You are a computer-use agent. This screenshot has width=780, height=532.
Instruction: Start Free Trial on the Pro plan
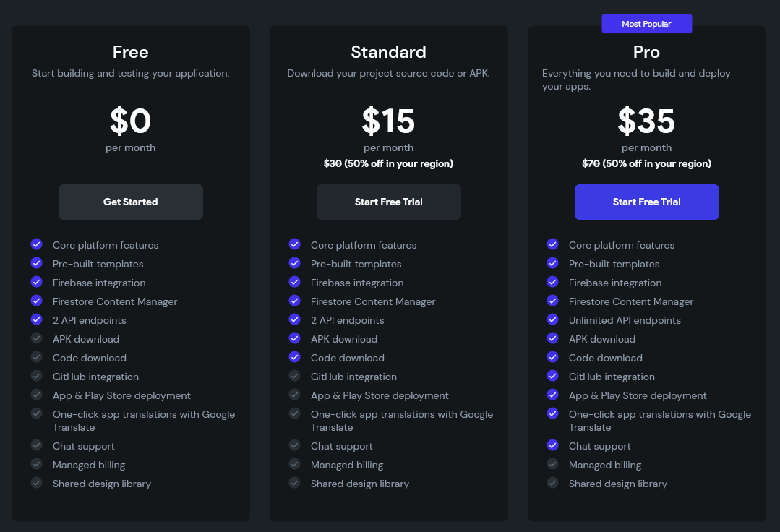(x=646, y=202)
